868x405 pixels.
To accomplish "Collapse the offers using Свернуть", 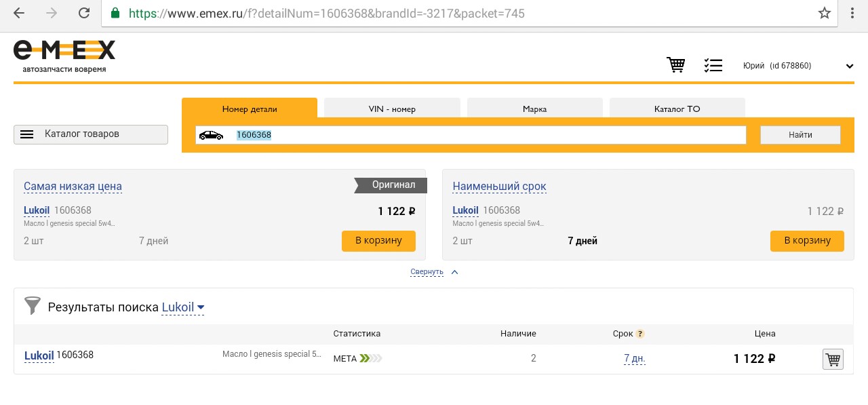I will [435, 272].
